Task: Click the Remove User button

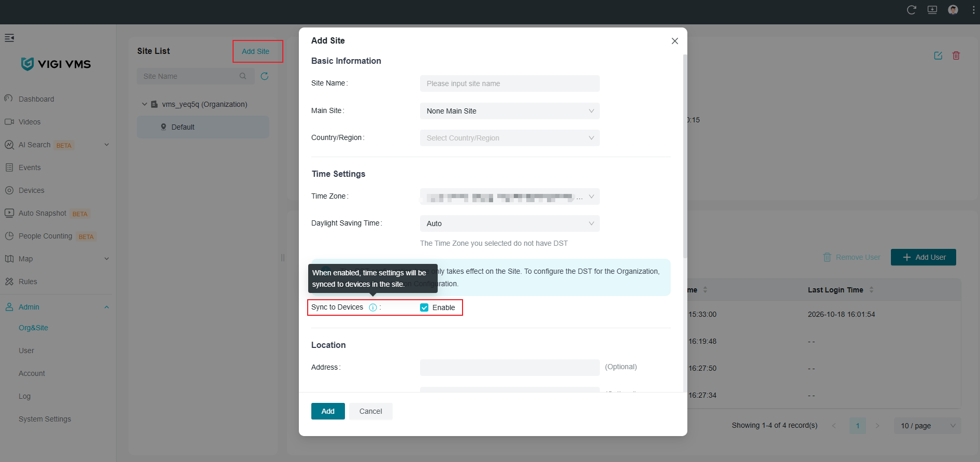Action: (852, 257)
